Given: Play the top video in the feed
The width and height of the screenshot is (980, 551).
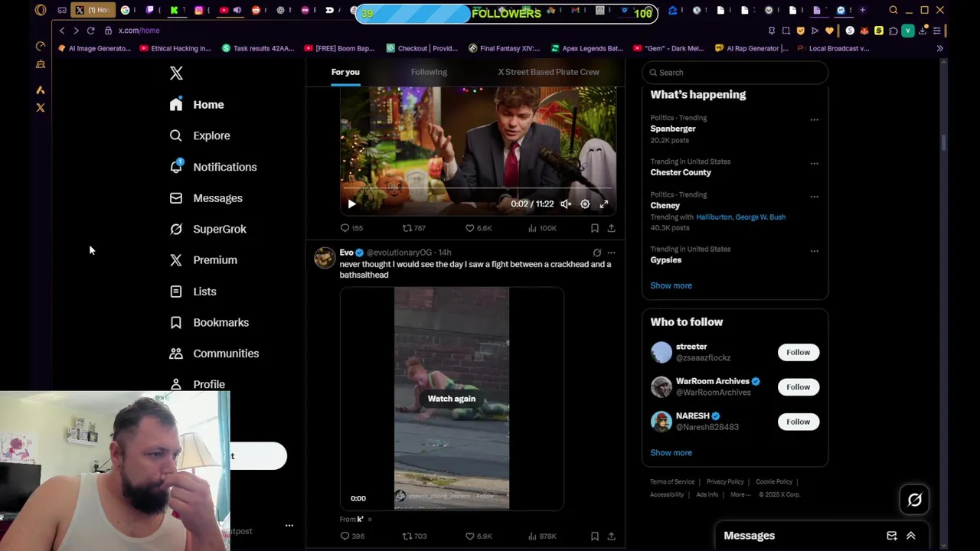Looking at the screenshot, I should click(351, 204).
